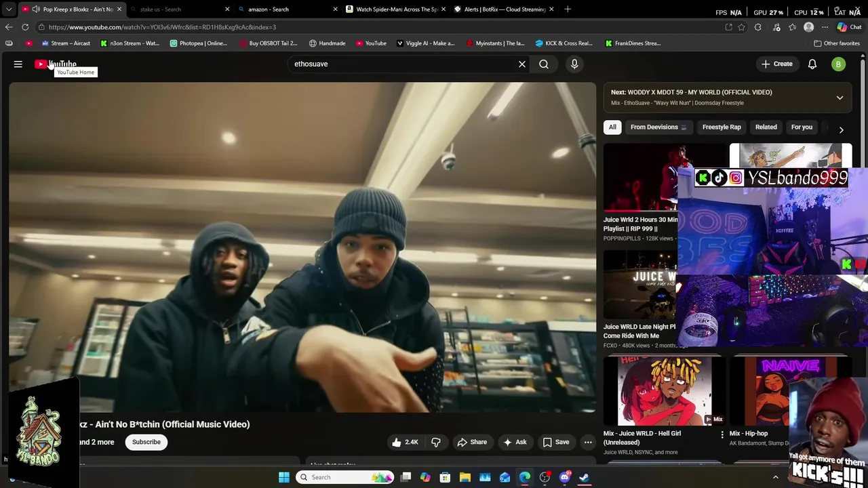Open Microsoft Store from the taskbar
The height and width of the screenshot is (488, 868).
tap(446, 477)
